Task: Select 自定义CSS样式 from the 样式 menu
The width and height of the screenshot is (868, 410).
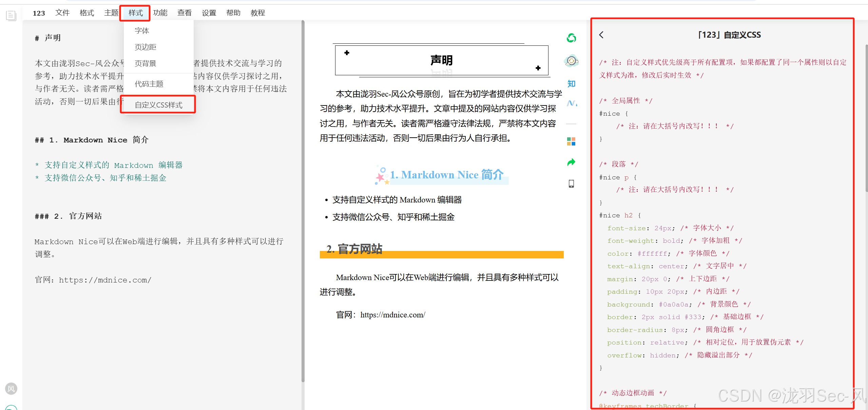Action: pyautogui.click(x=159, y=104)
